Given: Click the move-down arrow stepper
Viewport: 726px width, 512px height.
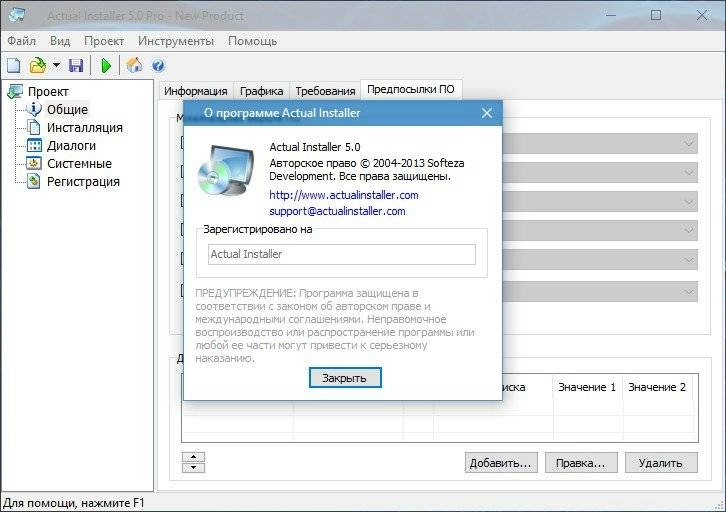Looking at the screenshot, I should point(194,468).
